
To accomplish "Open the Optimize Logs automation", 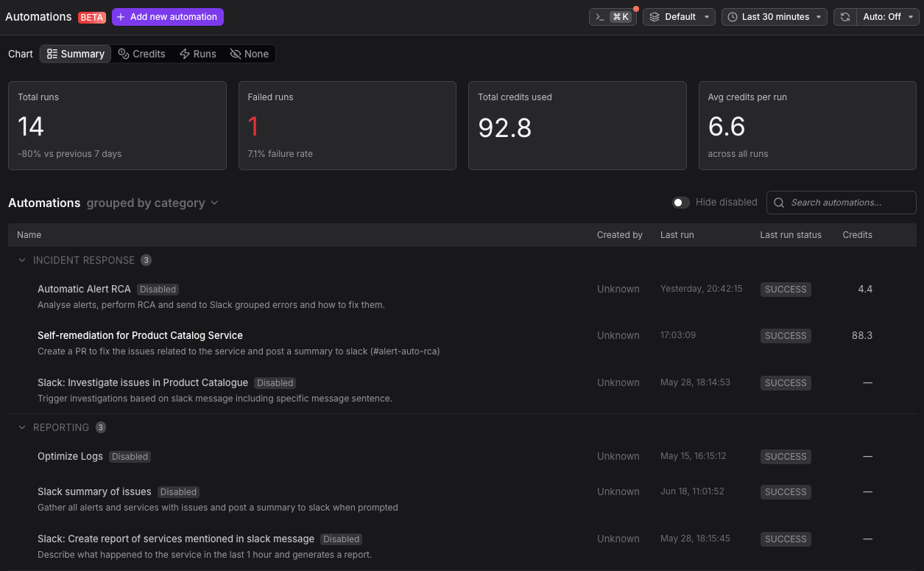I will 70,456.
